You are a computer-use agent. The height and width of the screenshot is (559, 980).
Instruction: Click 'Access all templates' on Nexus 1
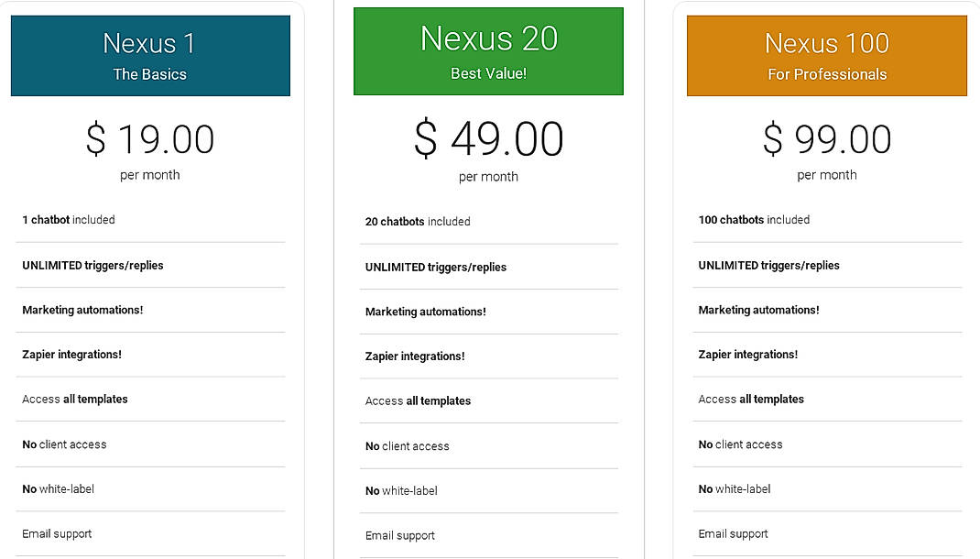pos(75,399)
